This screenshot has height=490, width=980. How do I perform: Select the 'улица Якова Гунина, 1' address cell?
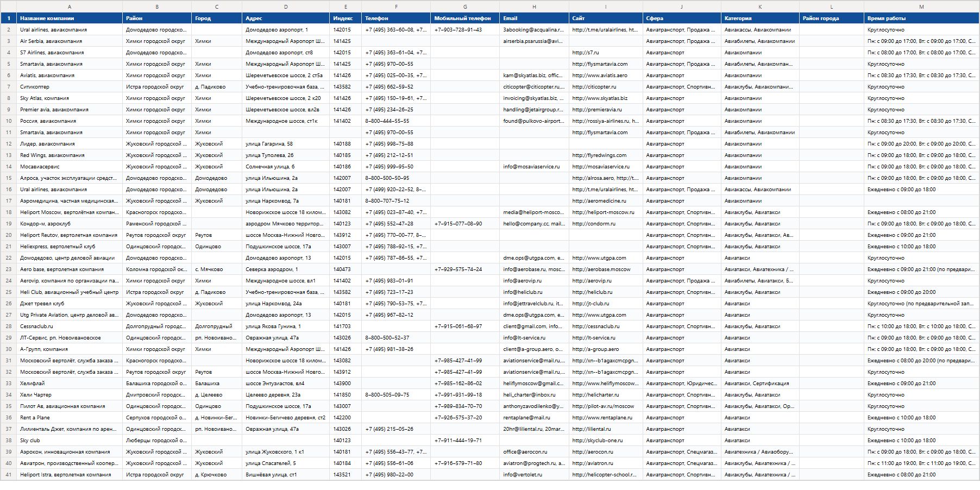tap(286, 326)
